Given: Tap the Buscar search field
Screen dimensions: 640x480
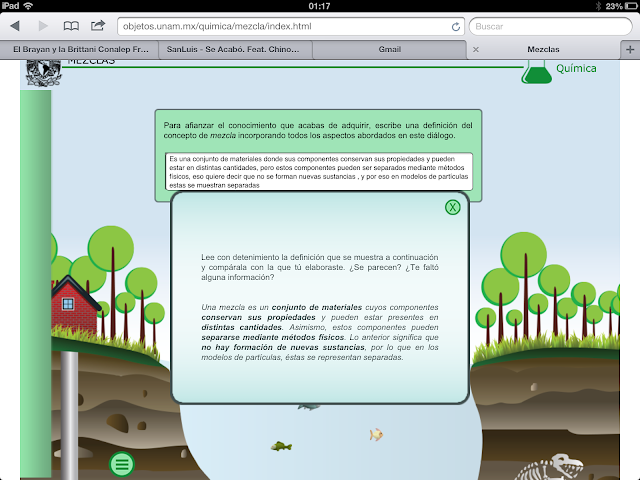Looking at the screenshot, I should pos(550,27).
